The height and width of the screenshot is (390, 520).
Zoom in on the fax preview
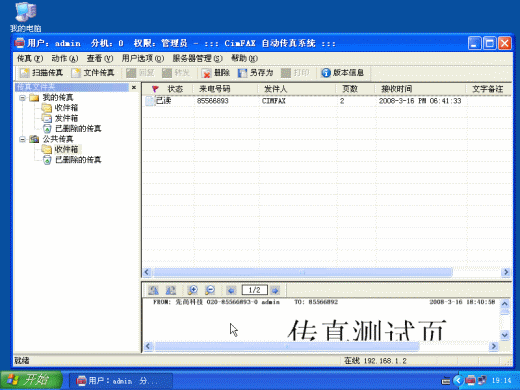click(193, 290)
